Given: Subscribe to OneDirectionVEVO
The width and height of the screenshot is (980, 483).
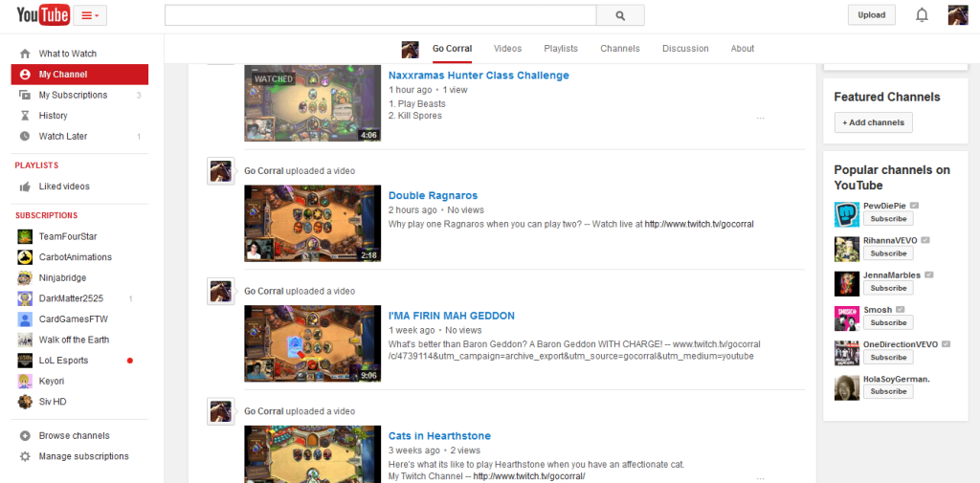Looking at the screenshot, I should click(x=888, y=358).
